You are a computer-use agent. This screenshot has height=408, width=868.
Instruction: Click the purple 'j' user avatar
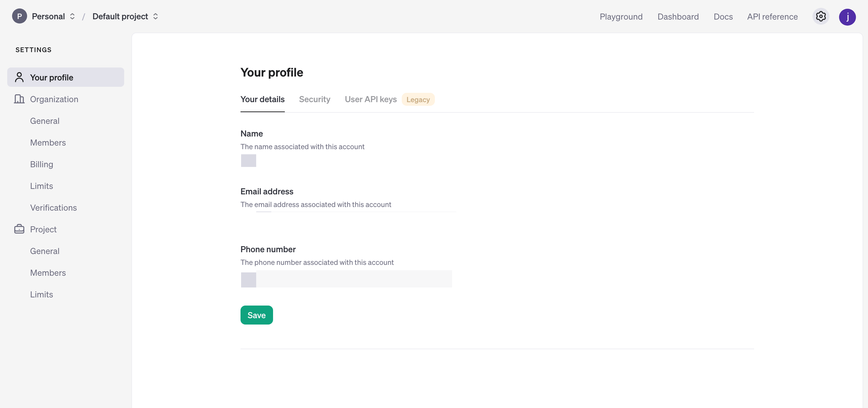coord(847,17)
